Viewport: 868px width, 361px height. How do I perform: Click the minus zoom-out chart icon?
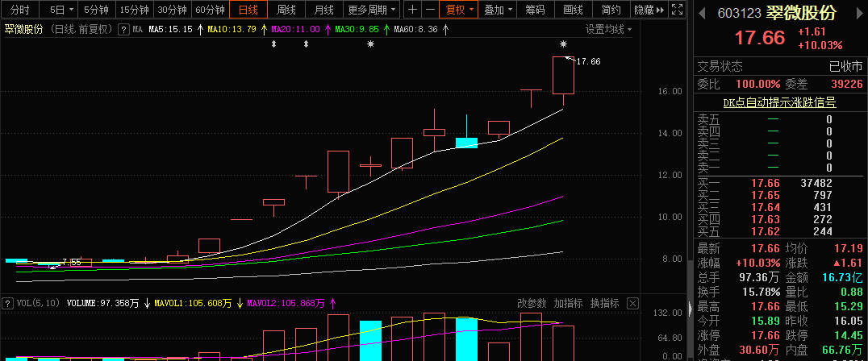tap(430, 10)
